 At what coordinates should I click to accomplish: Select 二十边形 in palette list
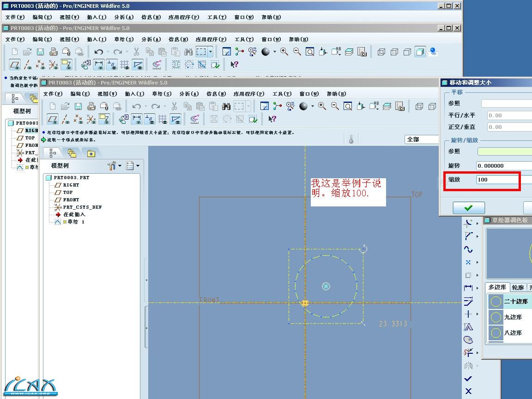510,301
